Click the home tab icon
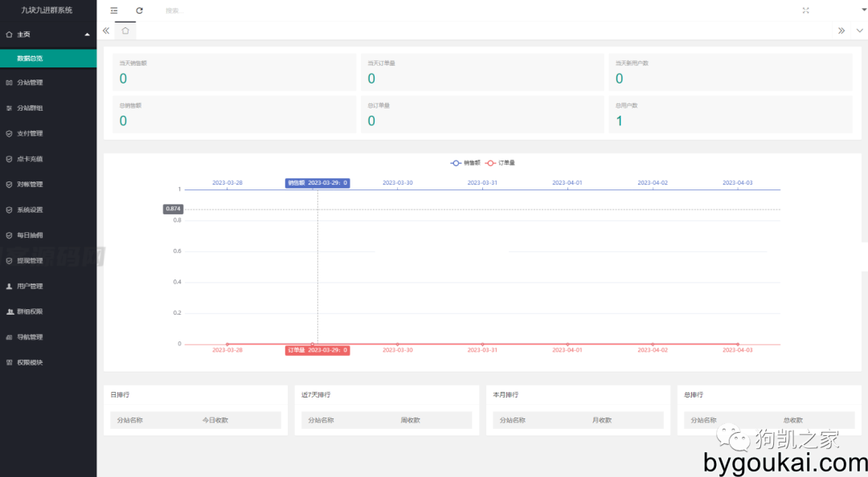The width and height of the screenshot is (868, 477). point(125,31)
